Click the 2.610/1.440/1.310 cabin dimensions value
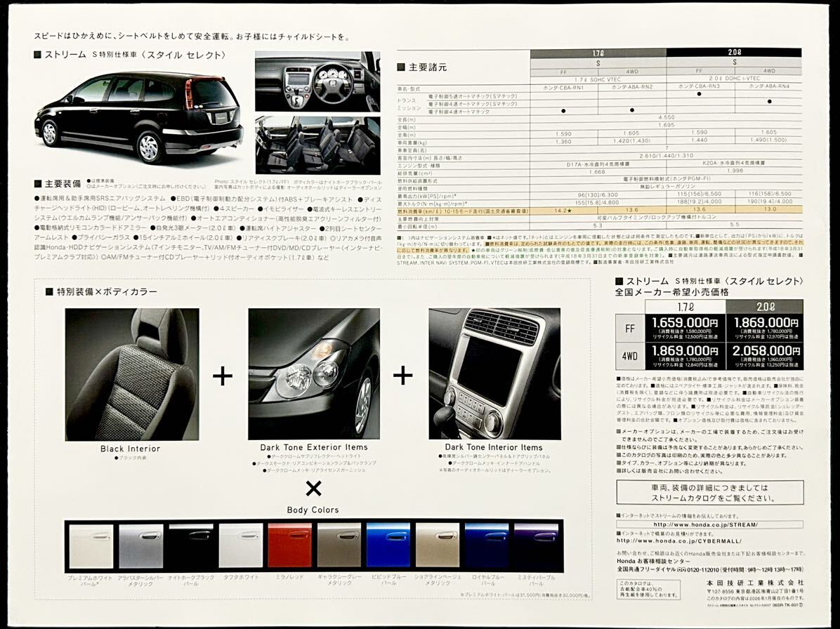Viewport: 840px width, 629px height. [x=666, y=156]
